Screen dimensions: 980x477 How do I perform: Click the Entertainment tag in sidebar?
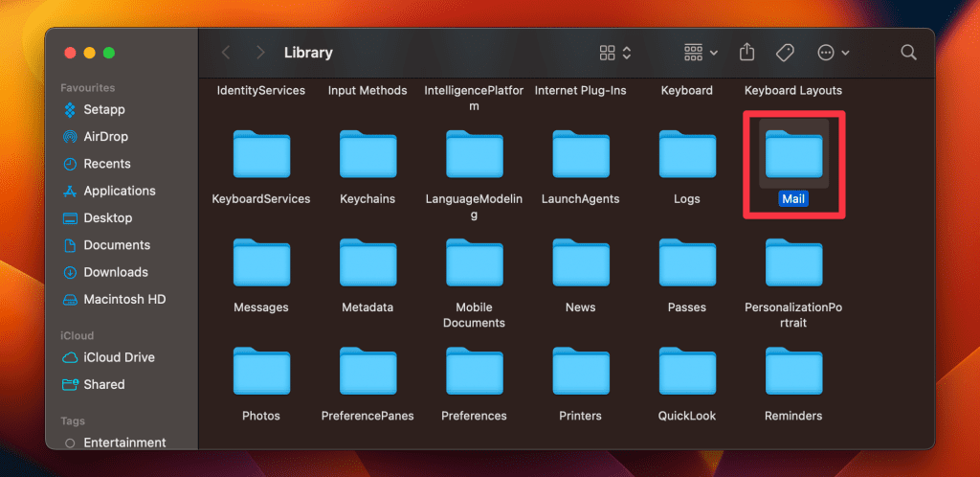click(x=124, y=443)
